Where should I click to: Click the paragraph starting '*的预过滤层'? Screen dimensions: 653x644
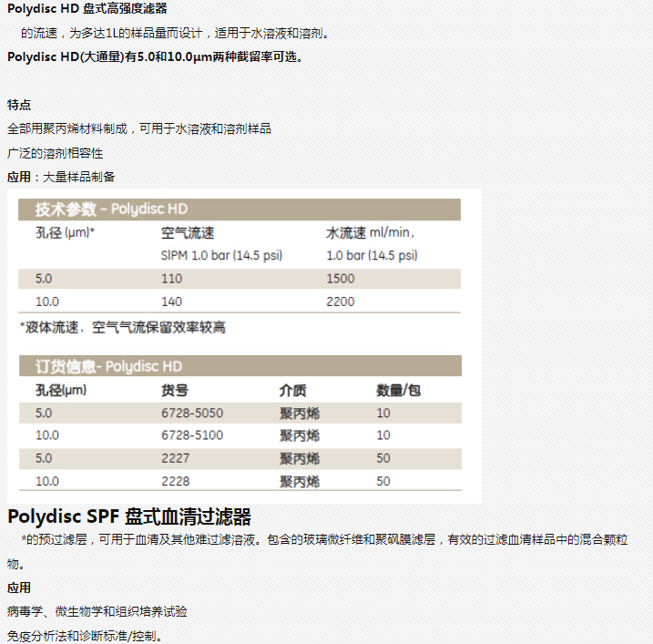(x=317, y=551)
